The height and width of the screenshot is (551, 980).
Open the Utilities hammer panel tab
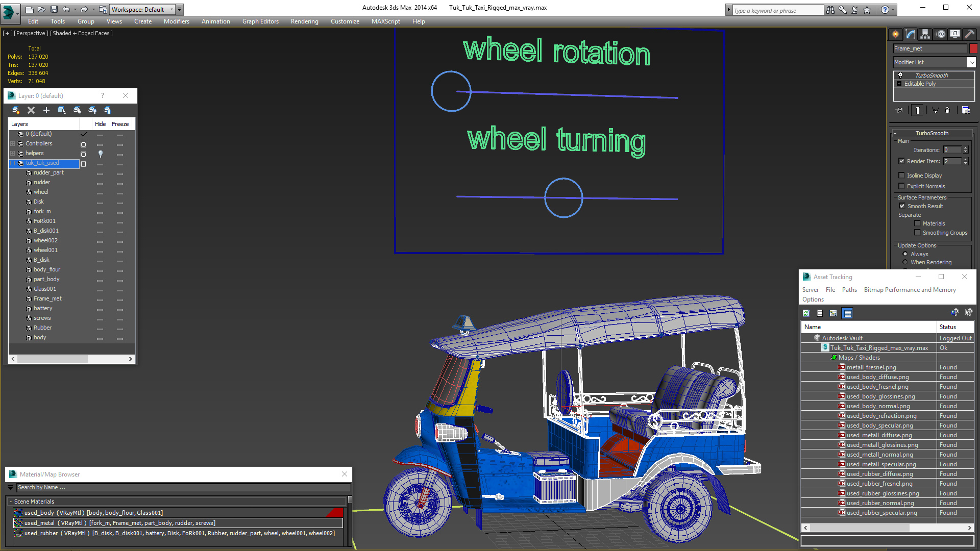[x=970, y=34]
